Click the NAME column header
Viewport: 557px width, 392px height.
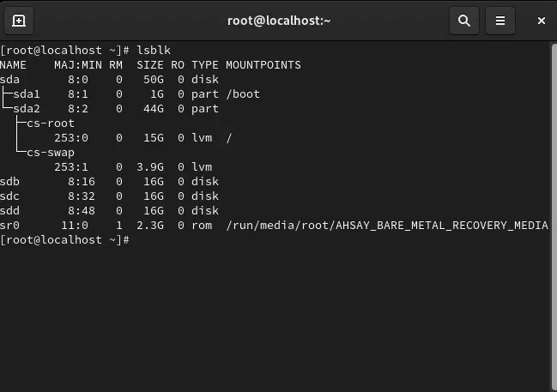click(x=14, y=65)
